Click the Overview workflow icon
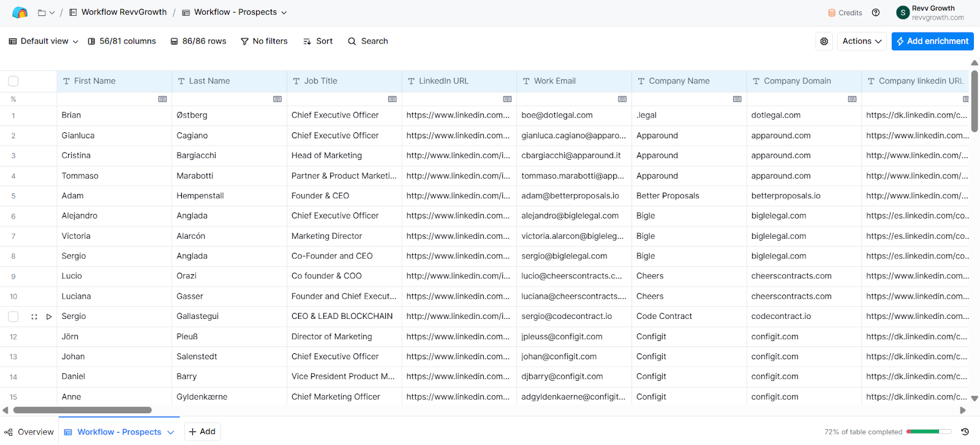Screen dimensions: 980x445 coord(9,432)
